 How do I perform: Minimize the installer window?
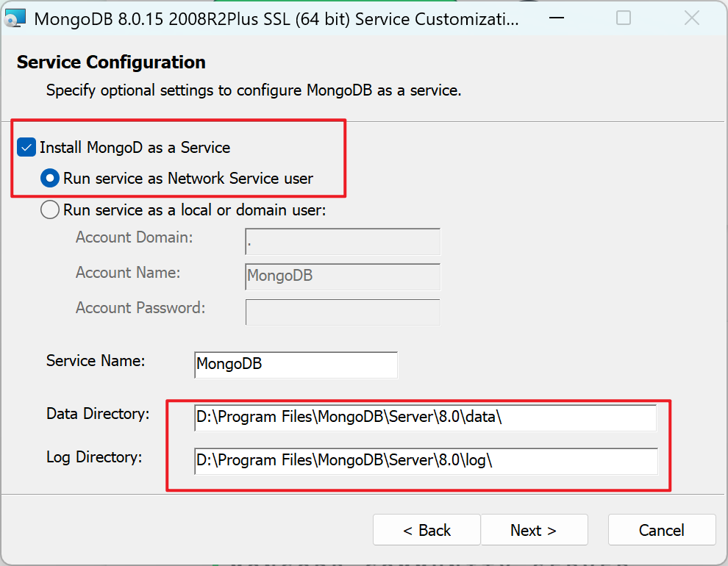tap(556, 18)
